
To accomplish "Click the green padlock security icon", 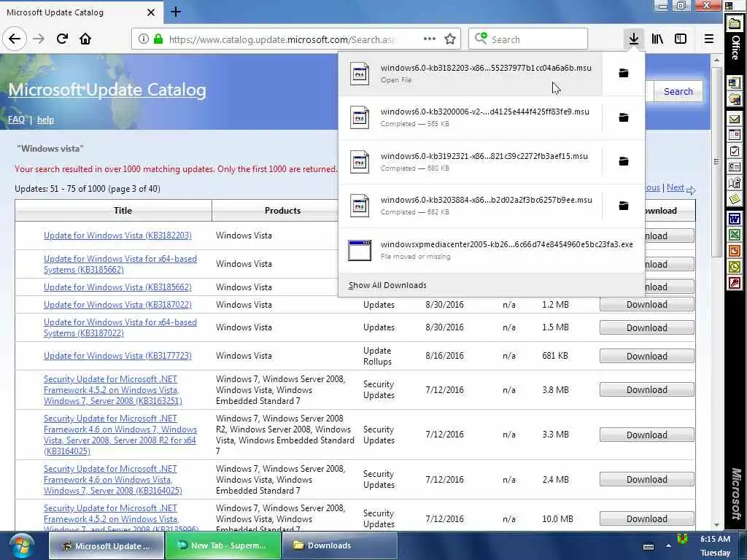I will (x=158, y=39).
